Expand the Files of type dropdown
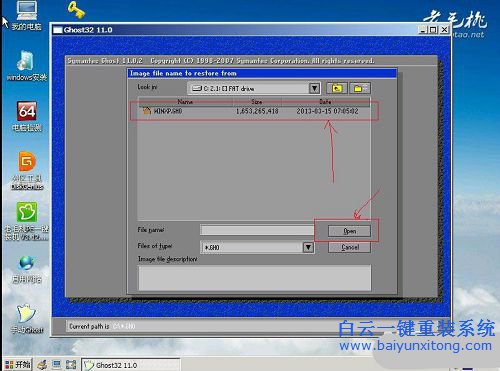The image size is (500, 371). (308, 247)
